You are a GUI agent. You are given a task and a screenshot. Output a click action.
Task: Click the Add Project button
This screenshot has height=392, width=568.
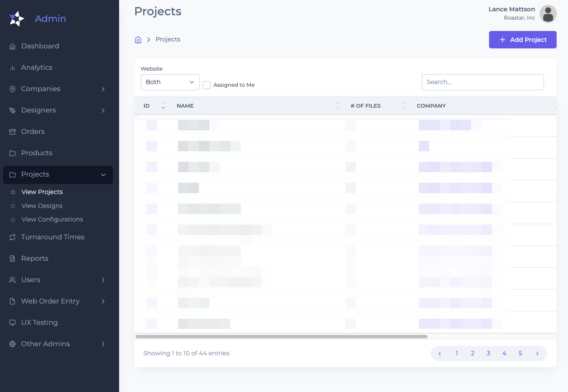click(x=523, y=40)
